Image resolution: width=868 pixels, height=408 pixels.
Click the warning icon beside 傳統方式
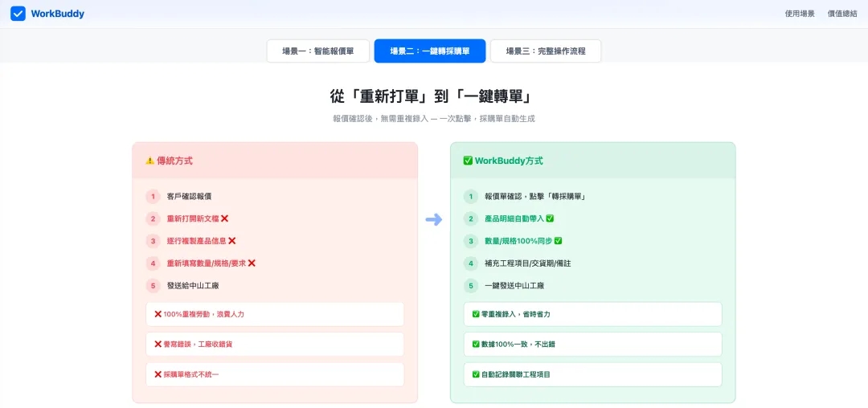(150, 161)
